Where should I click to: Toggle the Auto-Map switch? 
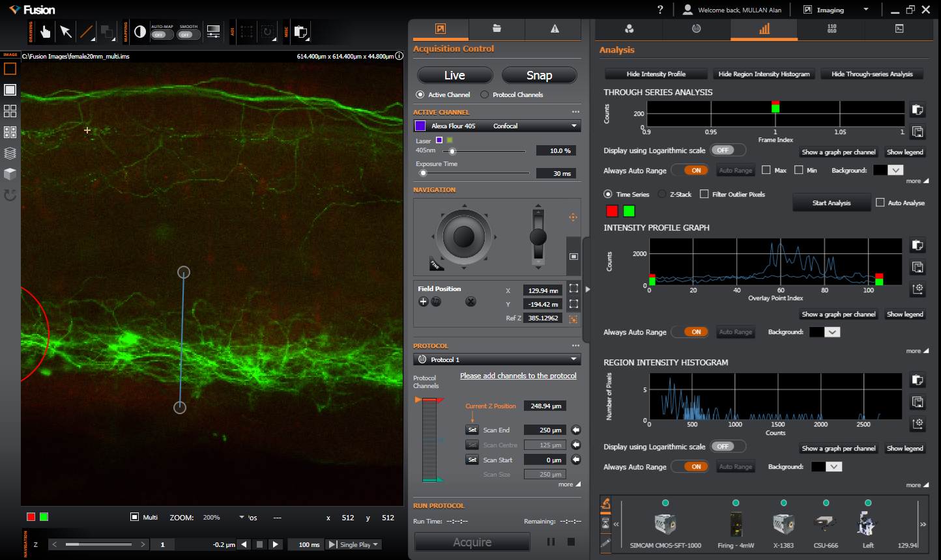(x=162, y=35)
